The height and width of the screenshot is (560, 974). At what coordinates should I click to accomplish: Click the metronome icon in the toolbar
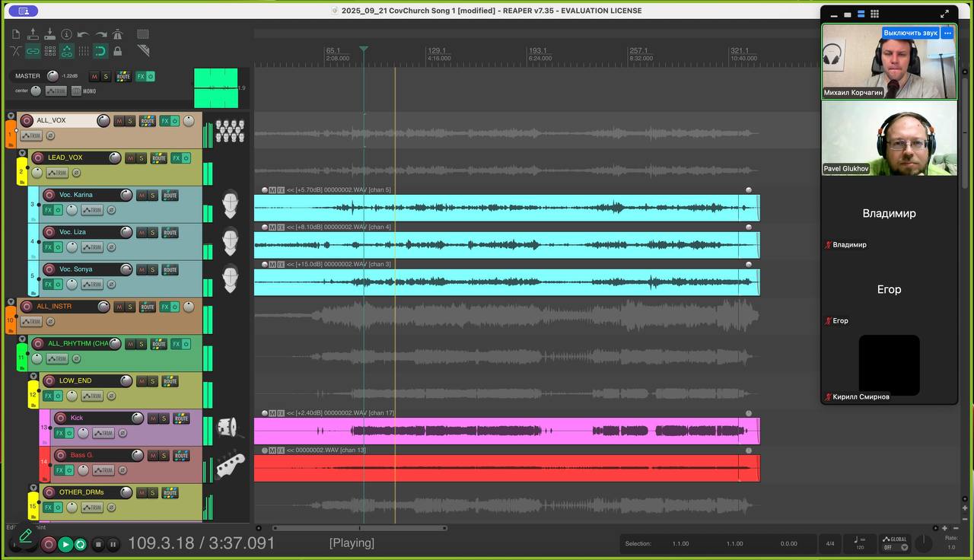click(x=118, y=34)
